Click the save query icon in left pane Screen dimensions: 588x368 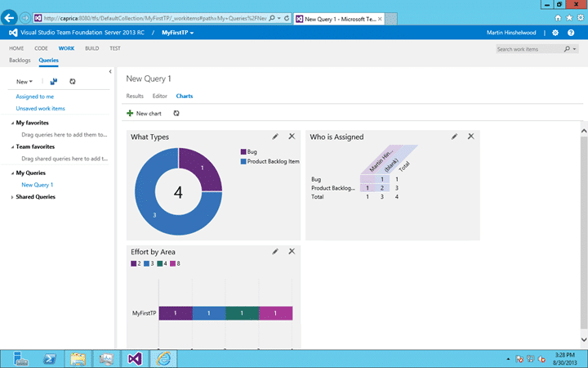click(54, 81)
